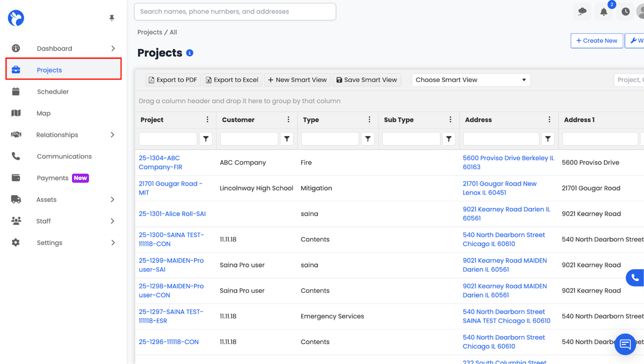Image resolution: width=644 pixels, height=364 pixels.
Task: Open project 25-1304-ABC Company-FIR link
Action: click(160, 162)
